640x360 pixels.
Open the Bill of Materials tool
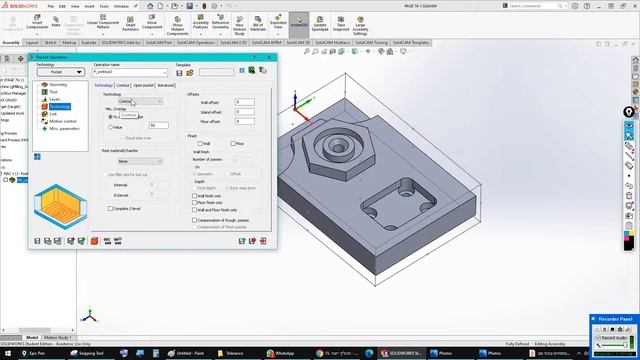(x=258, y=24)
